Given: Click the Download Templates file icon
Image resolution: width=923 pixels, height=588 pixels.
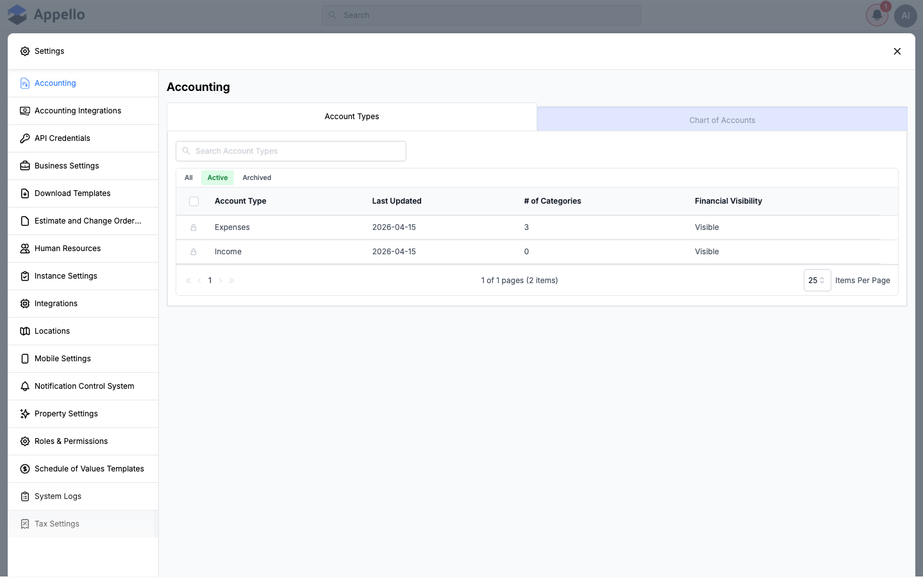Looking at the screenshot, I should click(25, 193).
